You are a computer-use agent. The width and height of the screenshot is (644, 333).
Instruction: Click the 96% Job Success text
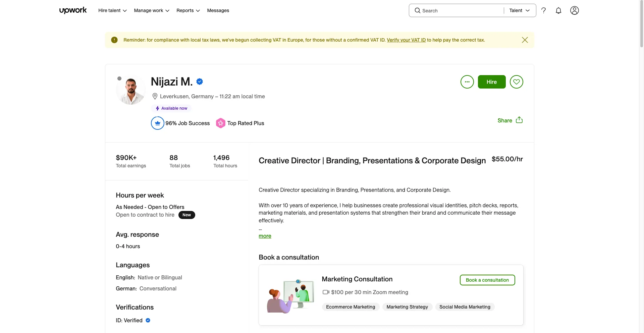click(187, 123)
